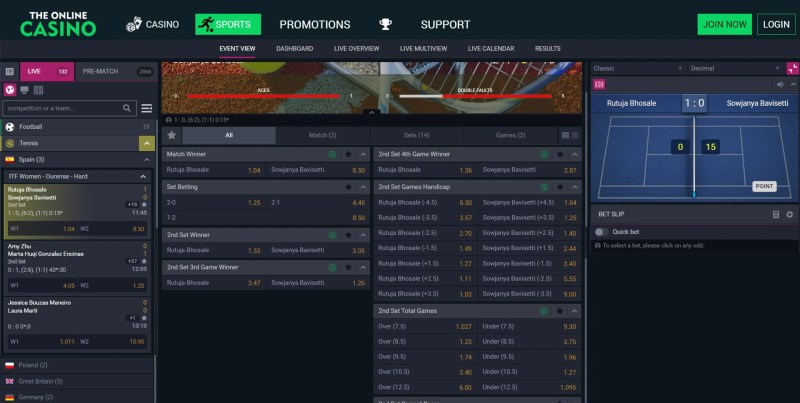Open the Promotions page

point(315,24)
